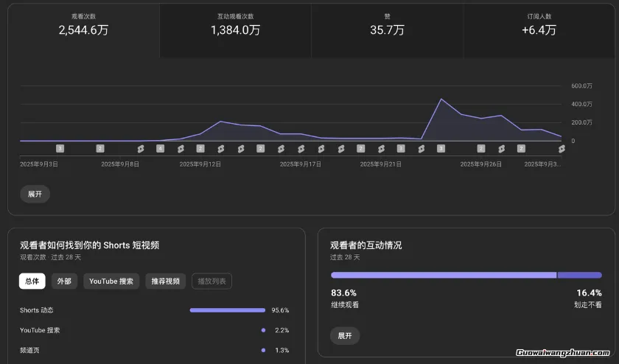Click the "3" badge directly beneath the highest chart peak
This screenshot has width=619, height=364.
(441, 148)
